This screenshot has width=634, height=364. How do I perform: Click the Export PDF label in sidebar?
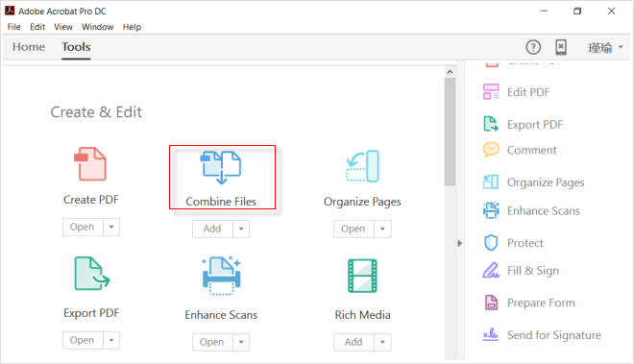click(535, 125)
